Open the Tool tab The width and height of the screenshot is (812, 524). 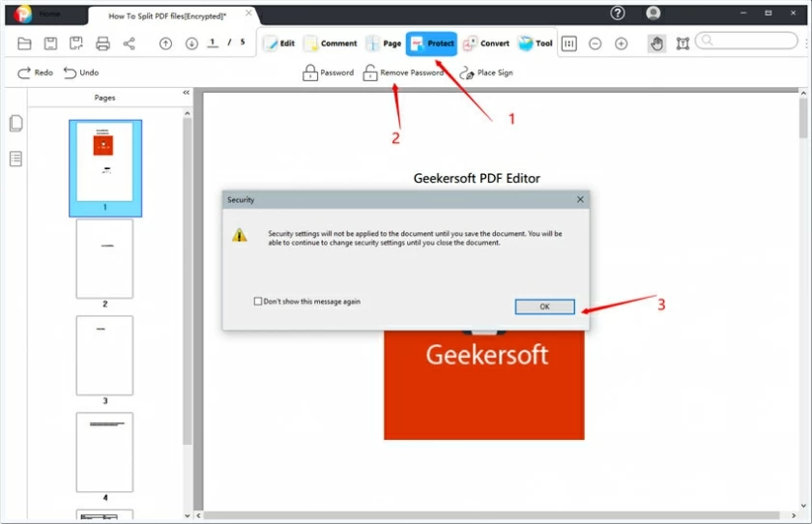tap(536, 44)
